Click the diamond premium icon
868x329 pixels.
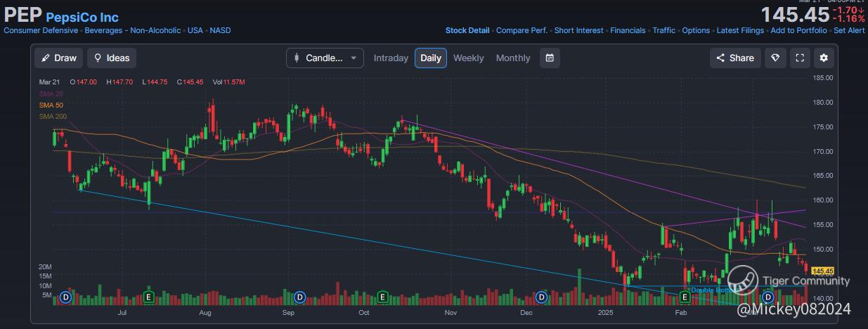775,58
